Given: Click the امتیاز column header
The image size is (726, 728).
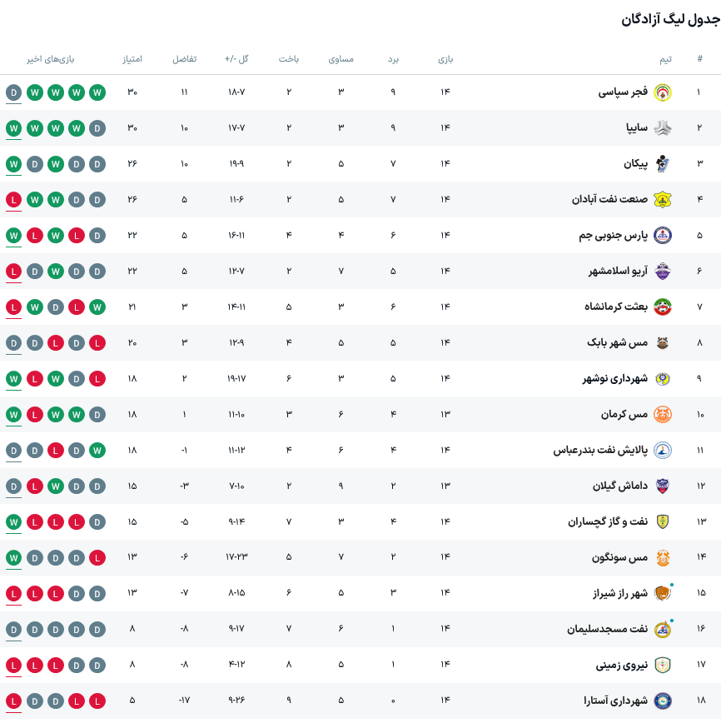Looking at the screenshot, I should 132,59.
